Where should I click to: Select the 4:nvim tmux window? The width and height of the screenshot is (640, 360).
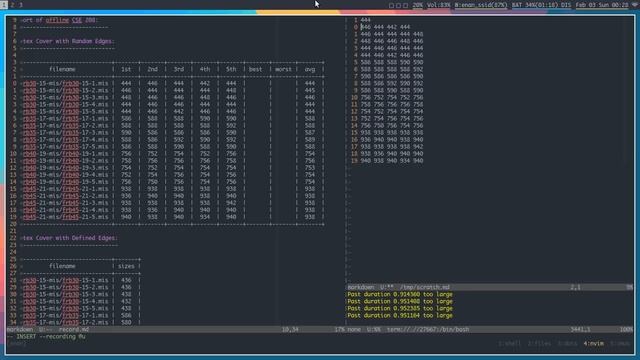pyautogui.click(x=593, y=344)
